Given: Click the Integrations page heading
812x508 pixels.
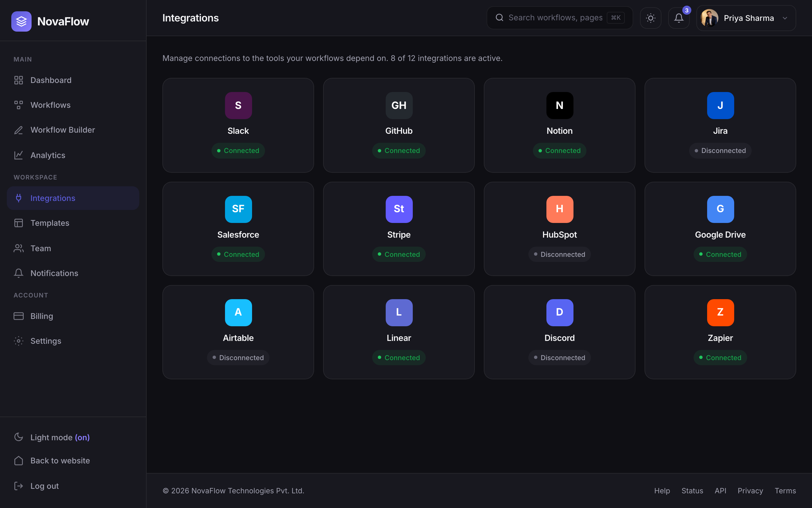Looking at the screenshot, I should click(191, 18).
